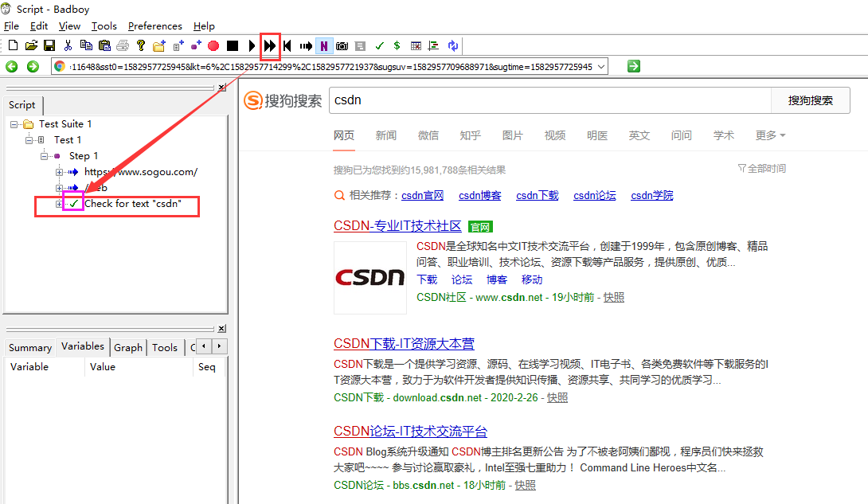Expand the Check for text "csdn" node
This screenshot has height=504, width=868.
click(x=59, y=204)
